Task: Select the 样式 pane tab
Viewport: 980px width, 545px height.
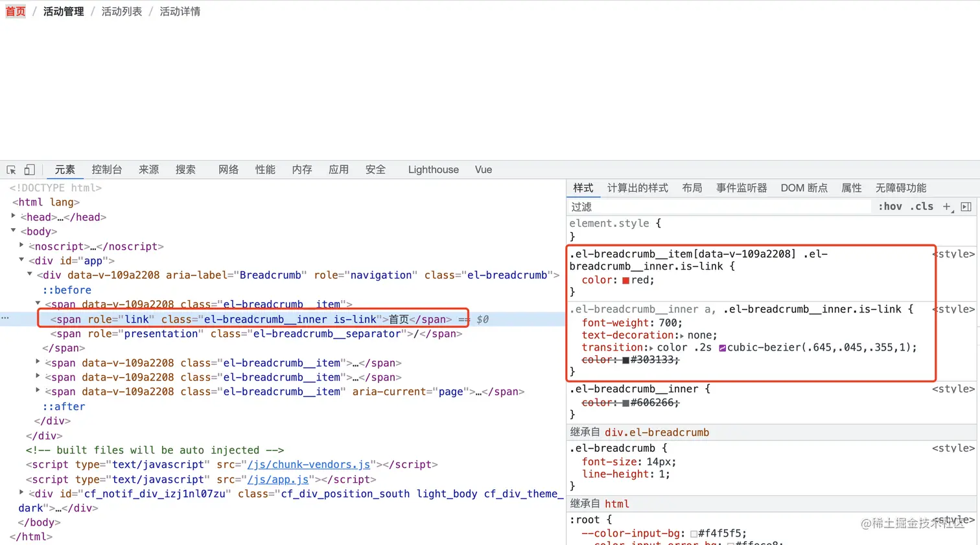Action: pyautogui.click(x=583, y=188)
